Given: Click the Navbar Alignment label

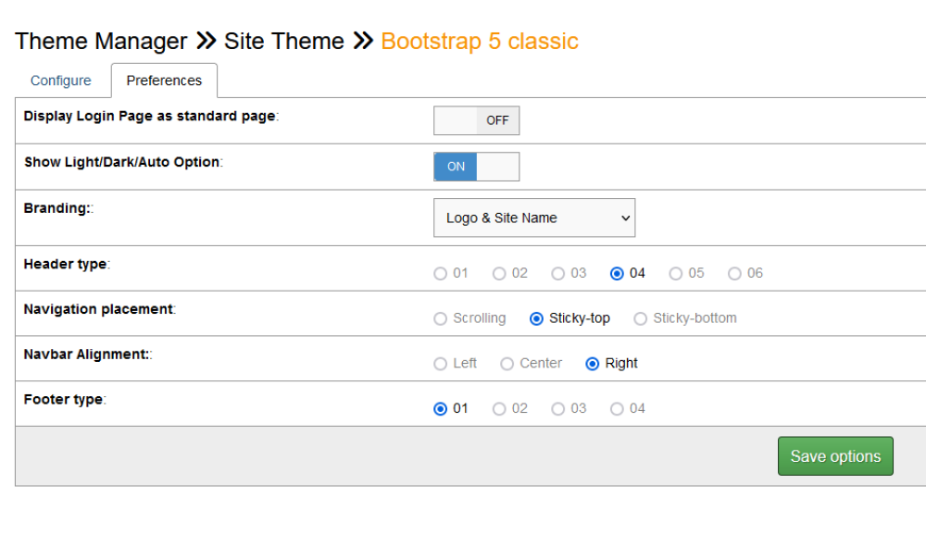Looking at the screenshot, I should 86,355.
